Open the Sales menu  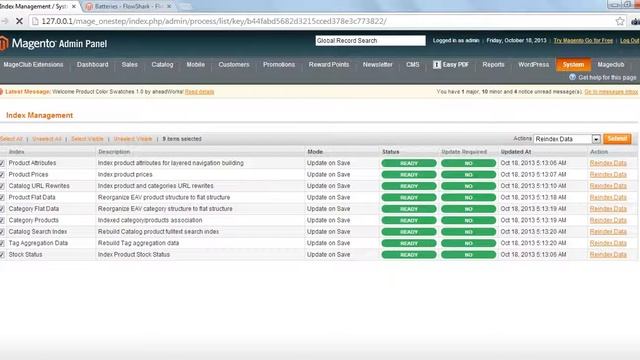[x=129, y=64]
